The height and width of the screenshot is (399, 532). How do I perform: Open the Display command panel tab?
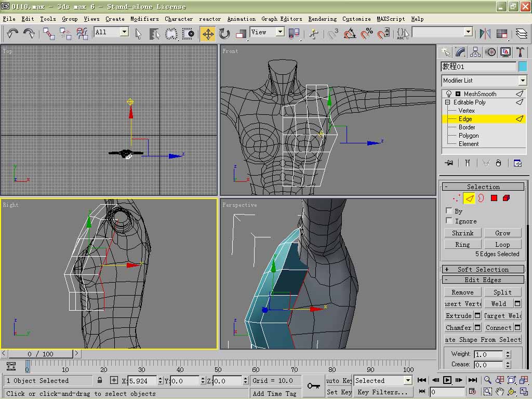505,52
